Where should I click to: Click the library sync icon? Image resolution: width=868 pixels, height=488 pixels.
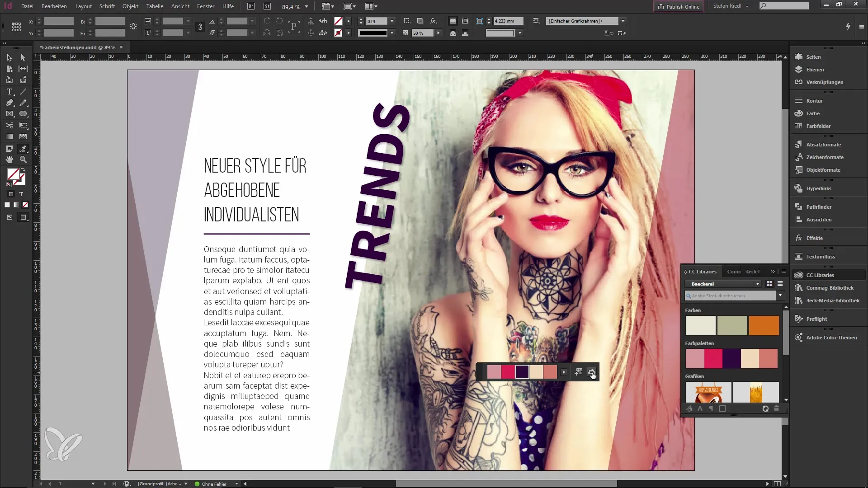[765, 408]
